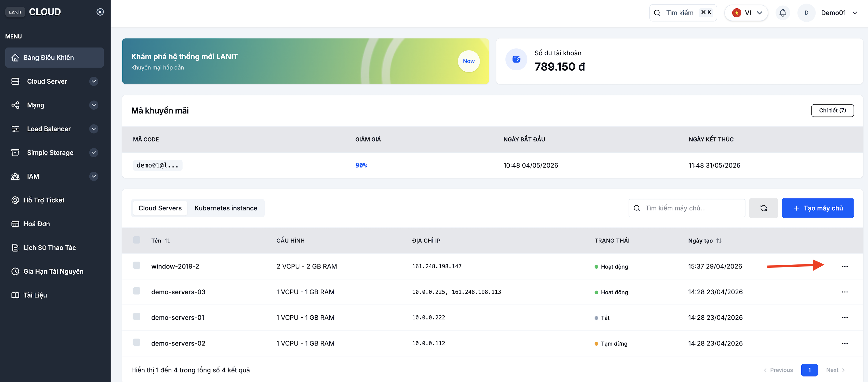Focus the Tìm kiếm máy chủ field
Image resolution: width=868 pixels, height=382 pixels.
click(x=687, y=208)
